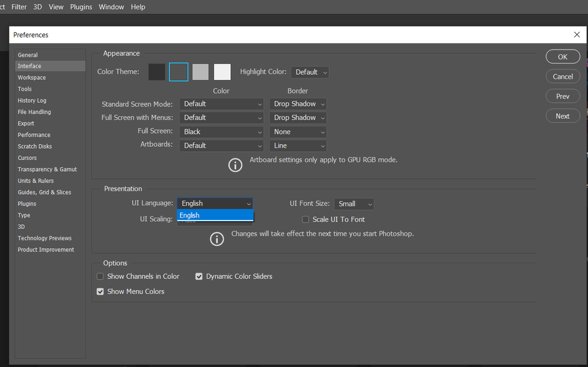Select English in the language list
The height and width of the screenshot is (367, 588).
pyautogui.click(x=215, y=215)
